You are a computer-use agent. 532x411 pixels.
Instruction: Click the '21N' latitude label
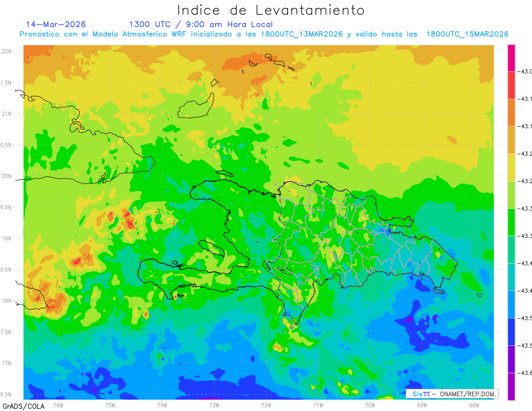[8, 114]
